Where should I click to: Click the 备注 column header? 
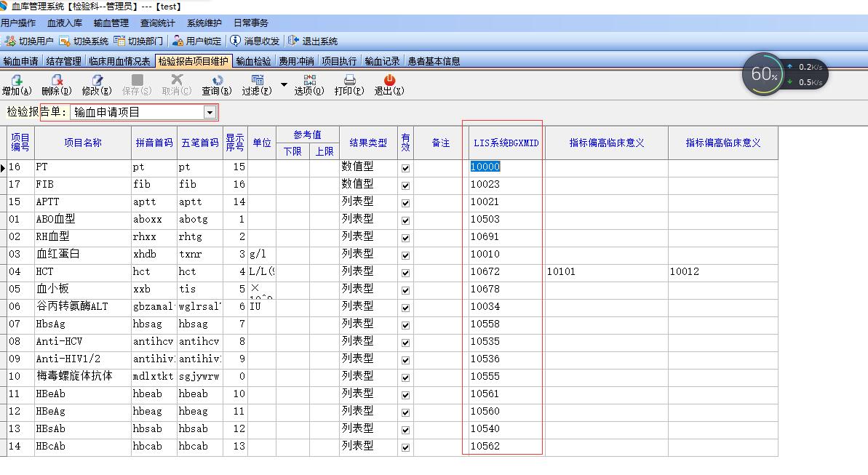[441, 143]
